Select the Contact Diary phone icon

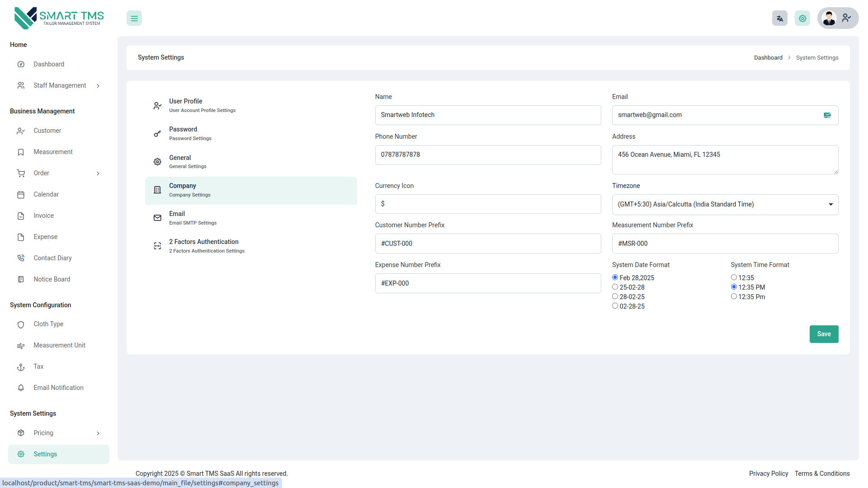tap(21, 258)
